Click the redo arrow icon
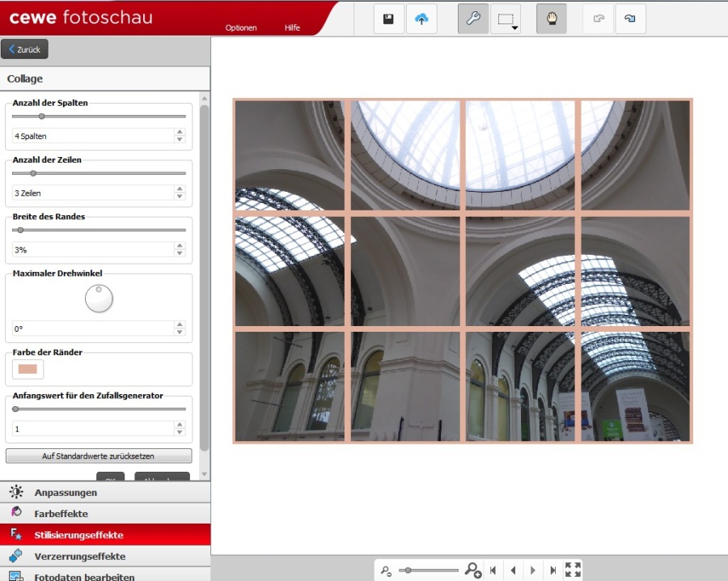The width and height of the screenshot is (728, 581). click(630, 19)
